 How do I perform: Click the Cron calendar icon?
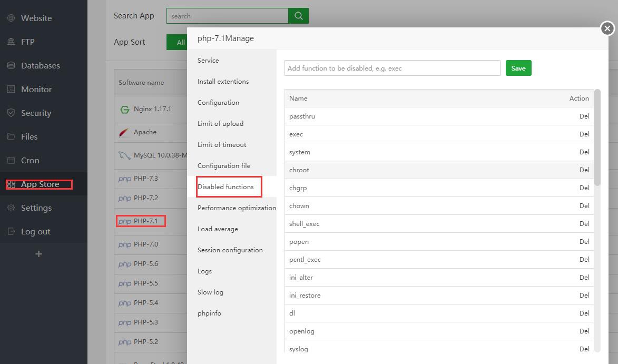(11, 160)
